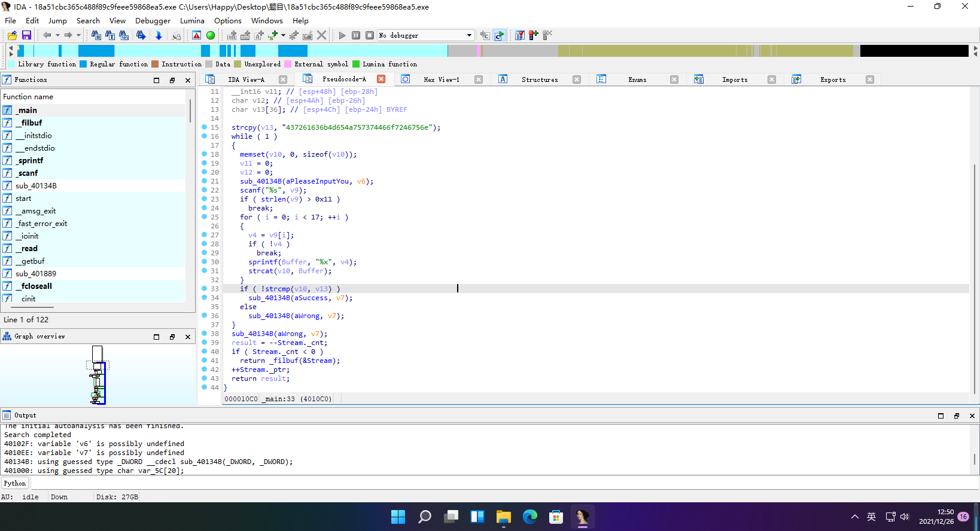Click the convert-to-data toolbar icon

tap(245, 35)
